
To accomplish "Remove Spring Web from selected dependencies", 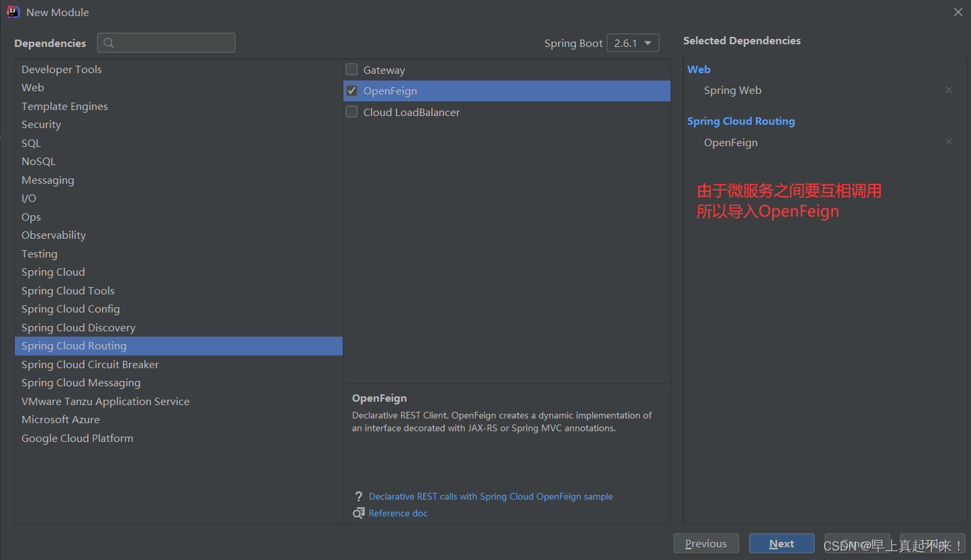I will tap(948, 90).
